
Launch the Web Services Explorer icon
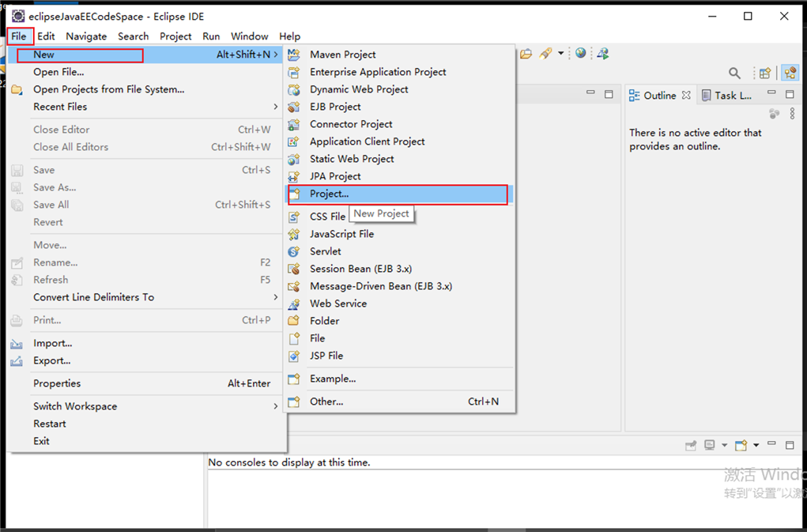pos(603,54)
